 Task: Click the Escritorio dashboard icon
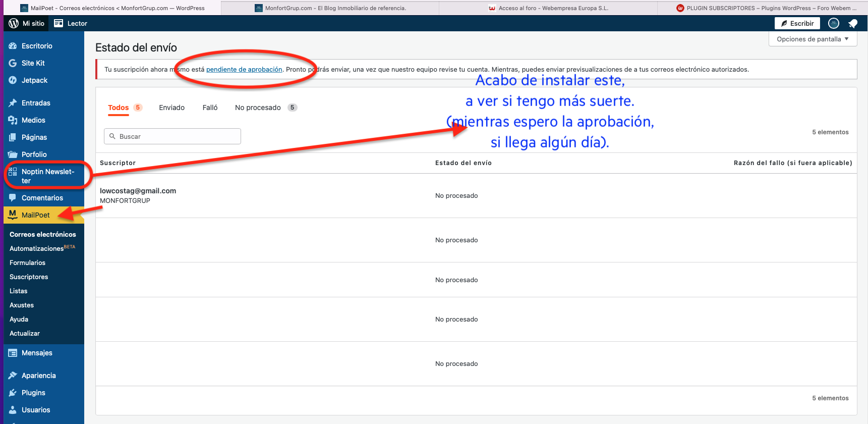[13, 46]
